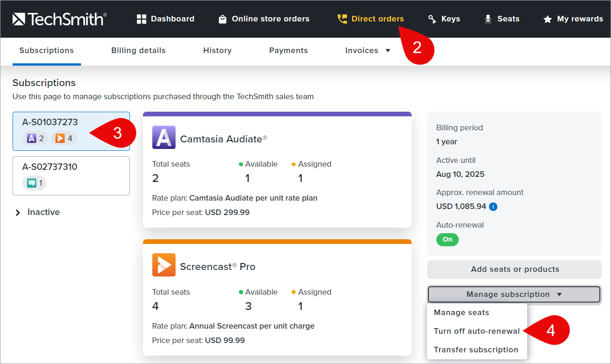
Task: Go to Online store orders
Action: tap(264, 19)
